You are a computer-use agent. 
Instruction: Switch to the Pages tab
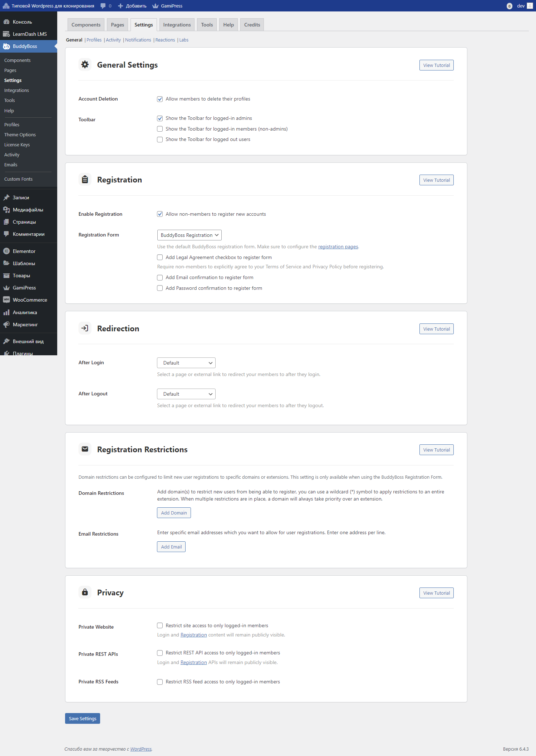click(x=117, y=25)
